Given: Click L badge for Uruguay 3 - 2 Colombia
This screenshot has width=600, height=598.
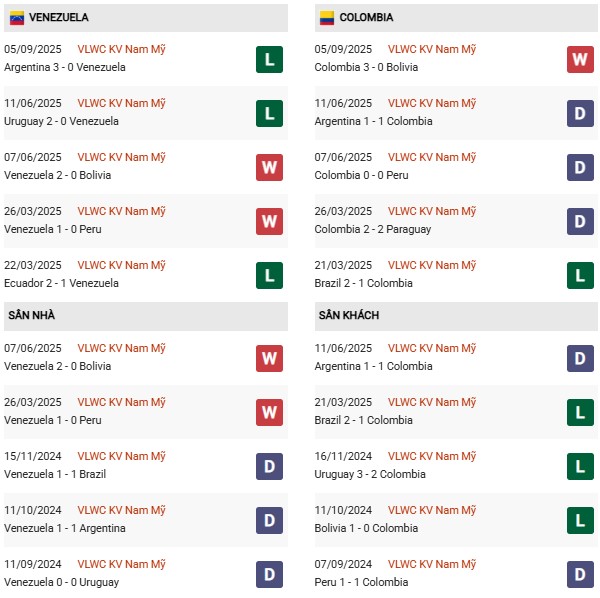Looking at the screenshot, I should pyautogui.click(x=580, y=466).
